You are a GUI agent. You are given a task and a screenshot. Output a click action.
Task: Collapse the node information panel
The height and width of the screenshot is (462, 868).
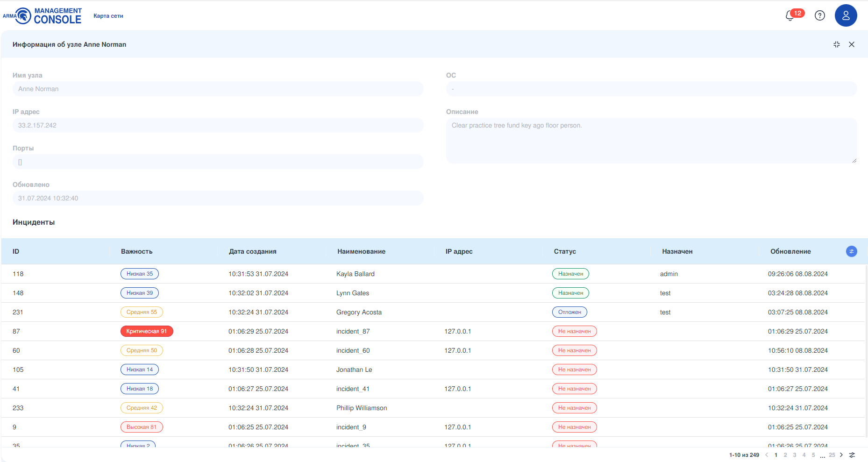(836, 44)
